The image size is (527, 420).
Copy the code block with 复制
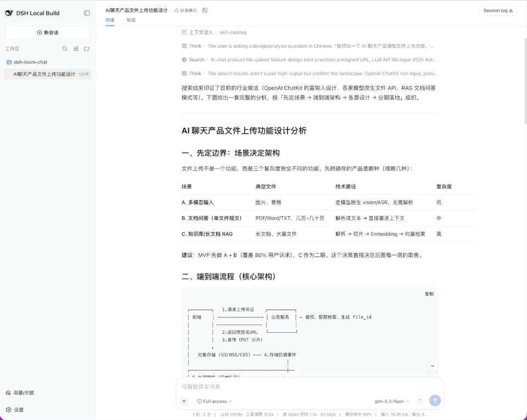click(429, 294)
